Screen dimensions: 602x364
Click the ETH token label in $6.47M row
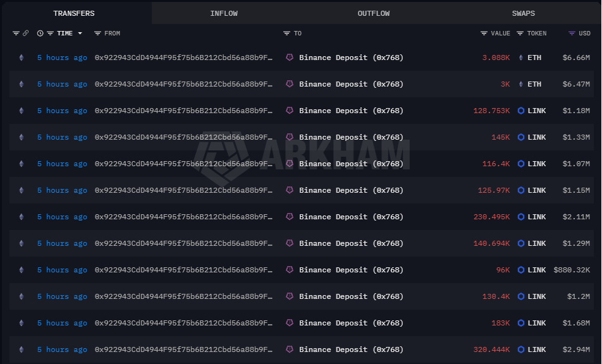coord(534,84)
